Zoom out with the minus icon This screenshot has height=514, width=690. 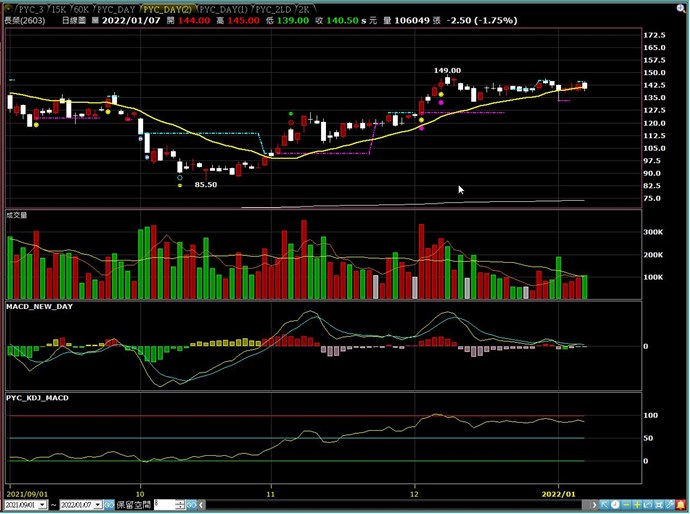click(626, 505)
